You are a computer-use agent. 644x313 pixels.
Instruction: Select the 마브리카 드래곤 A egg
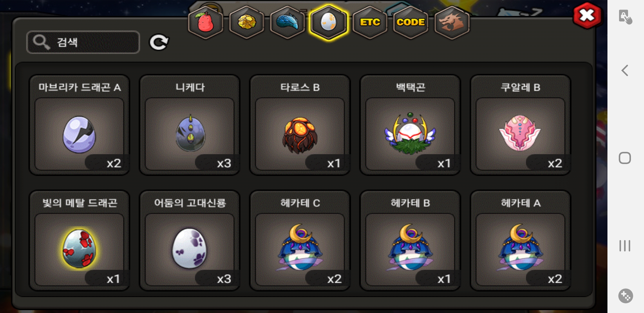(x=79, y=125)
